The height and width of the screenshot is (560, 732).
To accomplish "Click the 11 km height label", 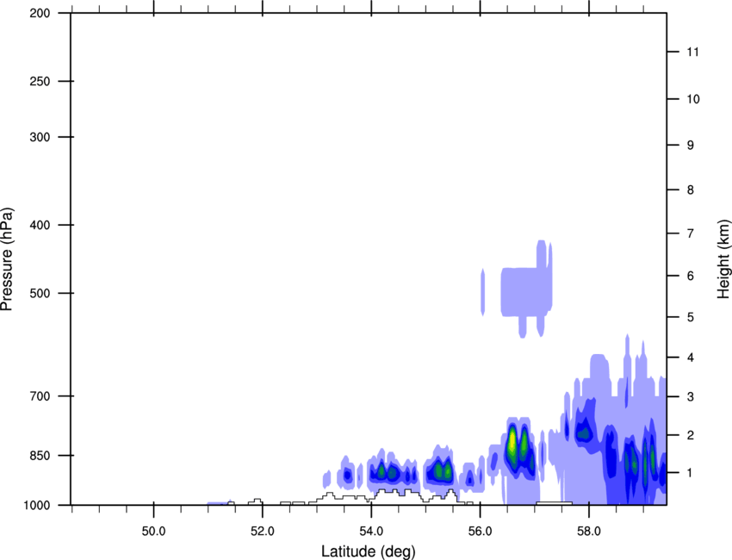I will (x=692, y=52).
